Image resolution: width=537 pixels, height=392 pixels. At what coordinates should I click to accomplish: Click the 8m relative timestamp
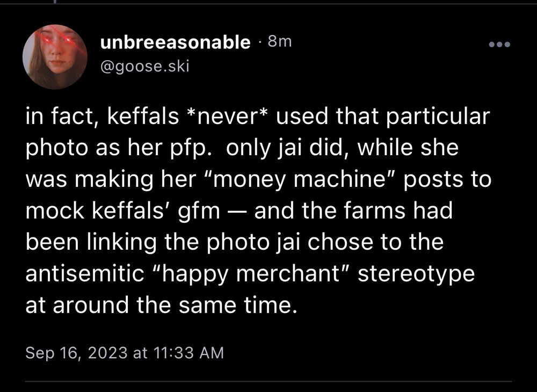[x=279, y=42]
